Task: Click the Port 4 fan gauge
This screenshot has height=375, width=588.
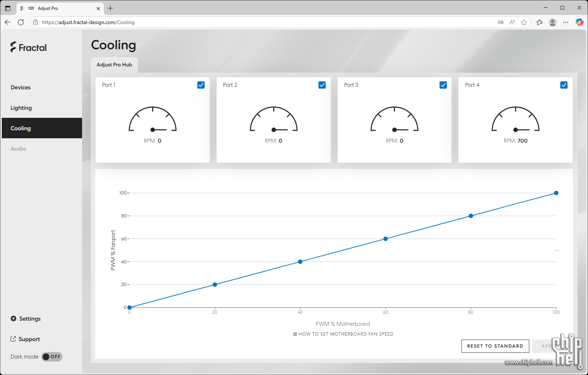Action: 515,119
